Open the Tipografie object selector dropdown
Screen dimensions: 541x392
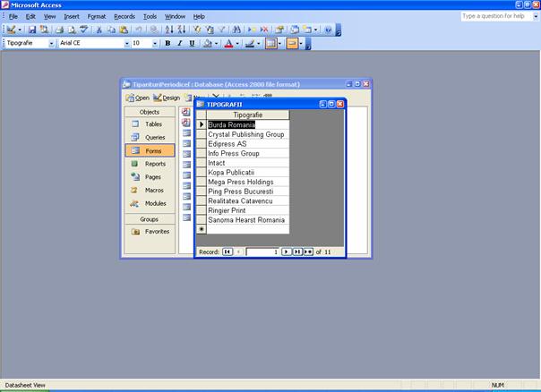pyautogui.click(x=53, y=43)
